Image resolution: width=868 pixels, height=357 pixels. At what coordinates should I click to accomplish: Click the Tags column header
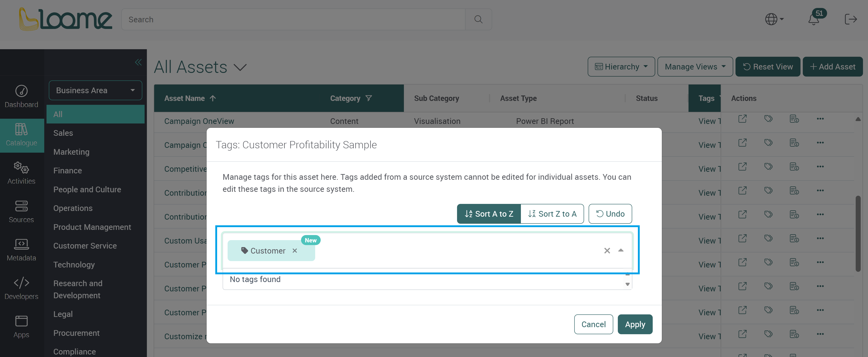706,98
